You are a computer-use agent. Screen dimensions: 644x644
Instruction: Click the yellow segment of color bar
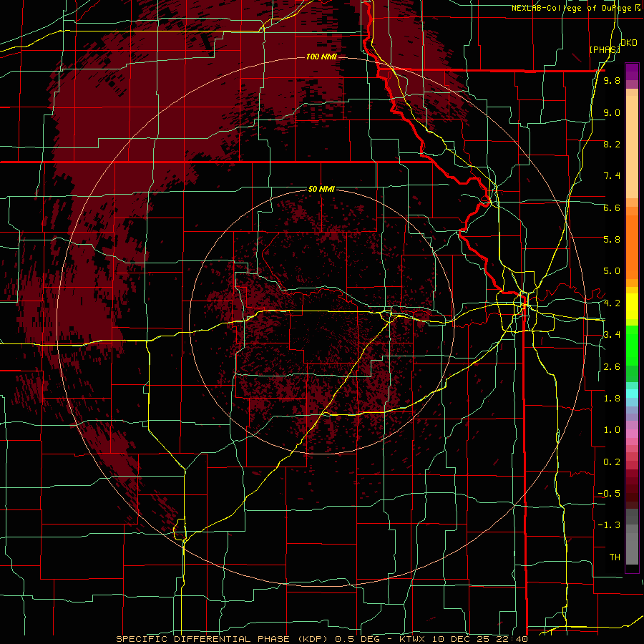click(x=632, y=306)
